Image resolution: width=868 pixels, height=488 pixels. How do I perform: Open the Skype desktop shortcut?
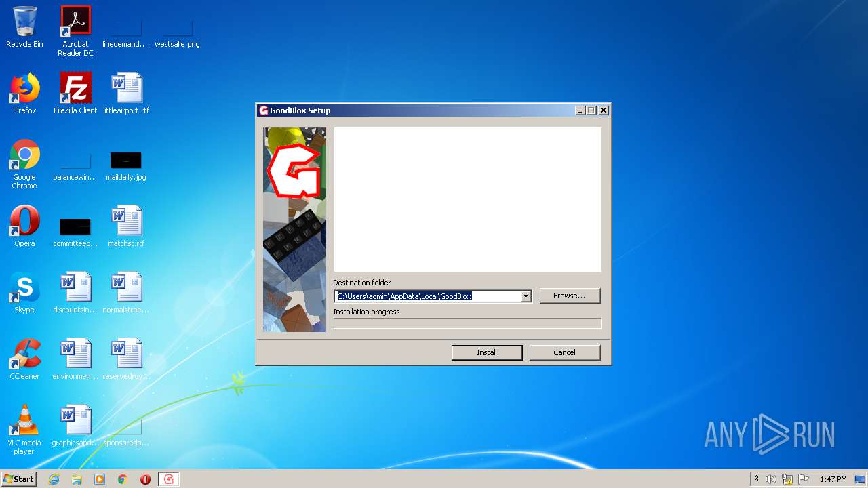[x=24, y=293]
